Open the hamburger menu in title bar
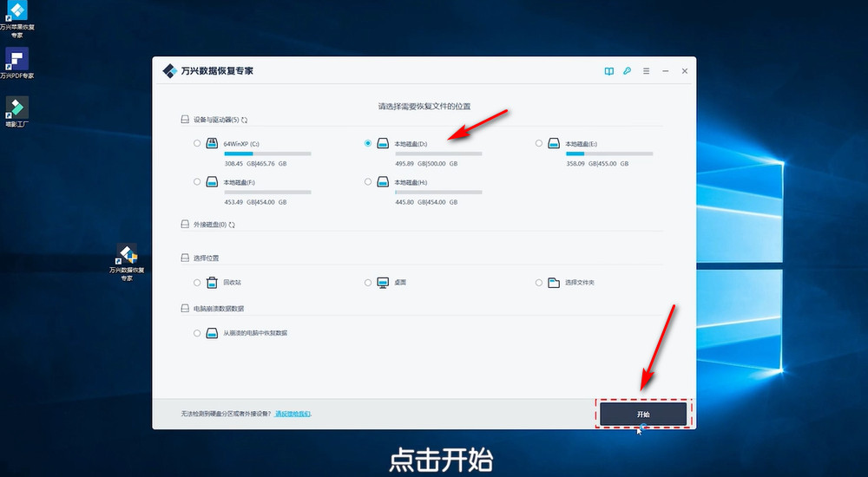The height and width of the screenshot is (477, 868). click(x=646, y=71)
